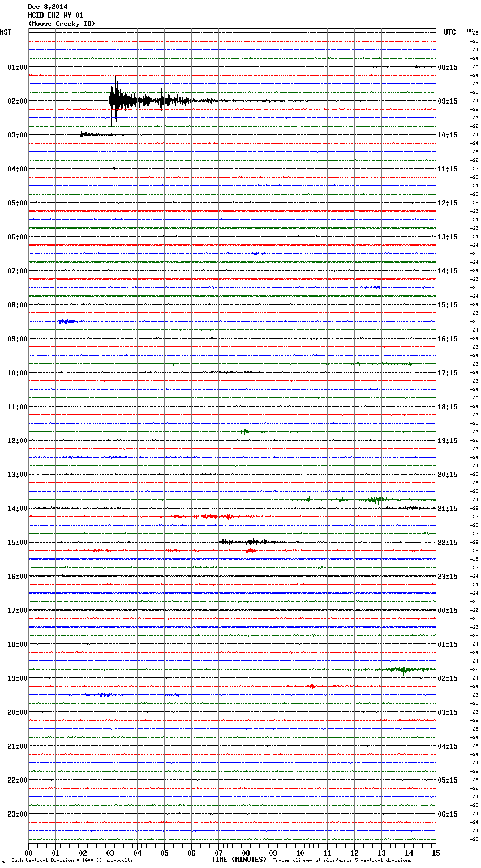
Task: Click the 23:15 UTC time label
Action: pos(448,577)
